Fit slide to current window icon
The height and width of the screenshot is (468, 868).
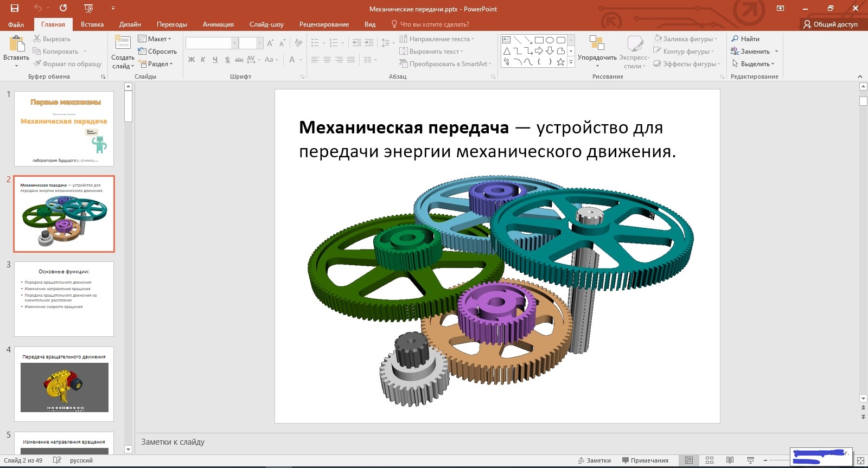(x=860, y=460)
